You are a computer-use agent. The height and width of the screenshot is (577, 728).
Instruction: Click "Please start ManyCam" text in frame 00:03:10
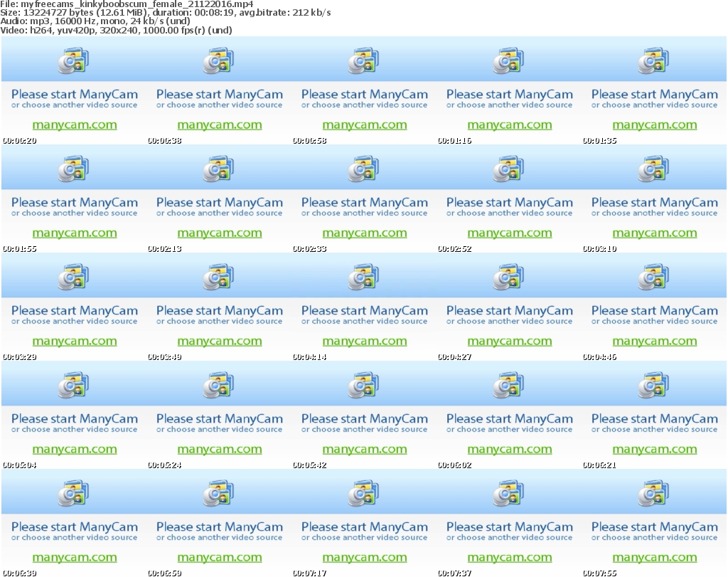pos(655,203)
